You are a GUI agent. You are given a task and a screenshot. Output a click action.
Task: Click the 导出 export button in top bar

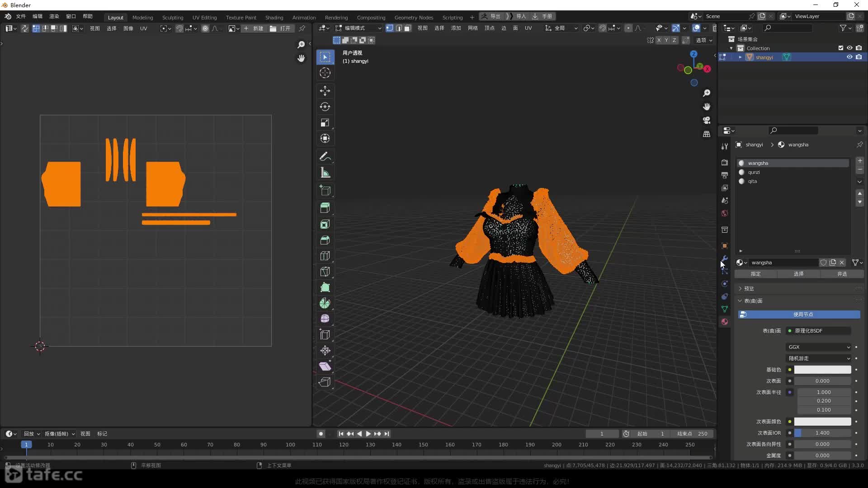pos(491,16)
